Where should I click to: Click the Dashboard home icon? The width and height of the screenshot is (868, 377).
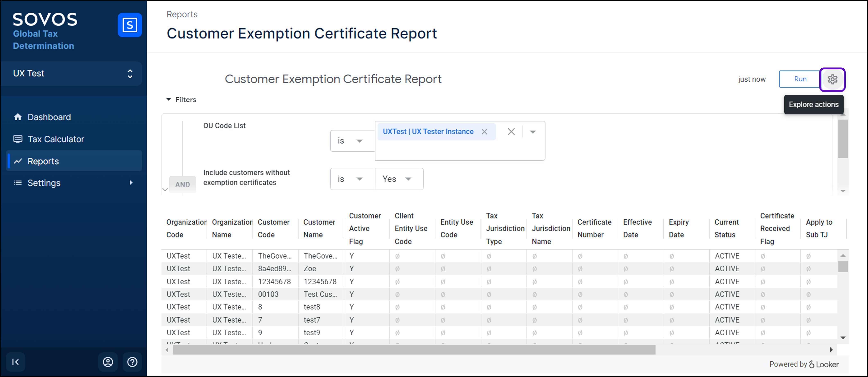tap(18, 117)
